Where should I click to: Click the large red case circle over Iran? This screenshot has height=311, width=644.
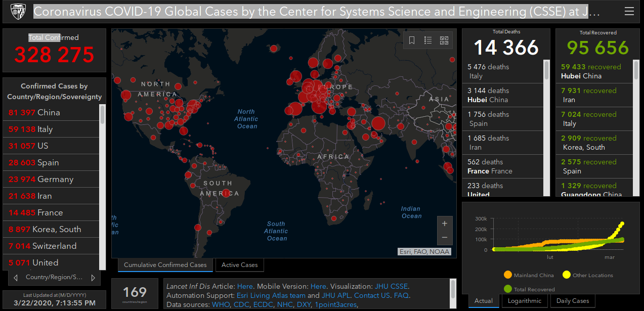(378, 123)
